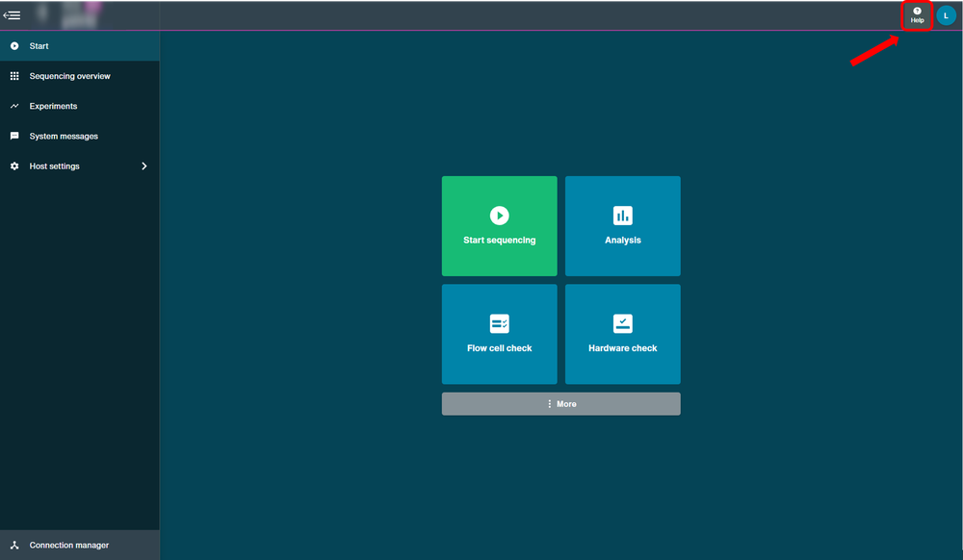Run Flow cell check
The height and width of the screenshot is (560, 963).
[499, 334]
